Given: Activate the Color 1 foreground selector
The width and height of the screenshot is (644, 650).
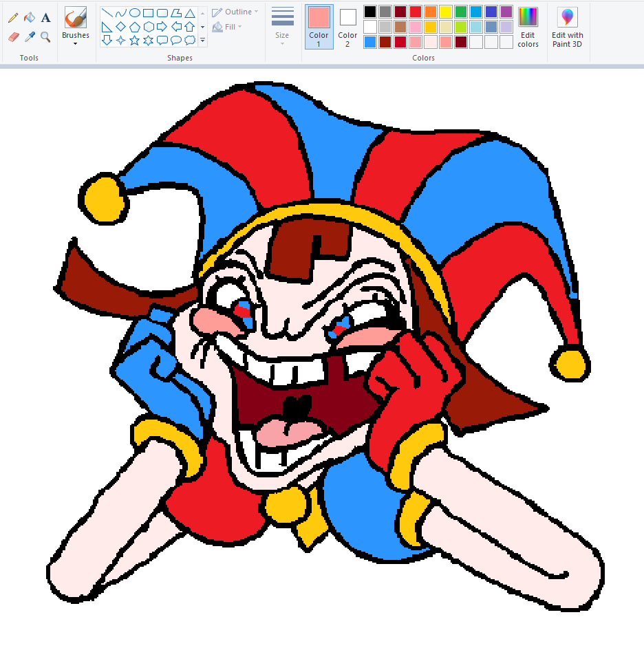Looking at the screenshot, I should coord(319,27).
